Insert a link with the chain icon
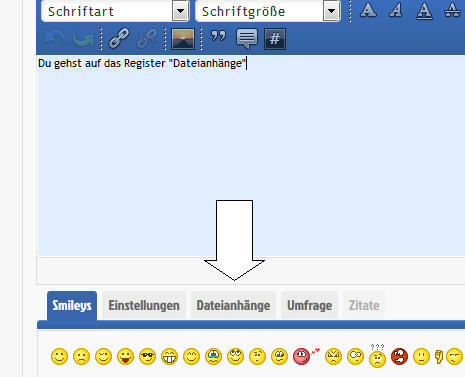The image size is (465, 377). click(119, 38)
